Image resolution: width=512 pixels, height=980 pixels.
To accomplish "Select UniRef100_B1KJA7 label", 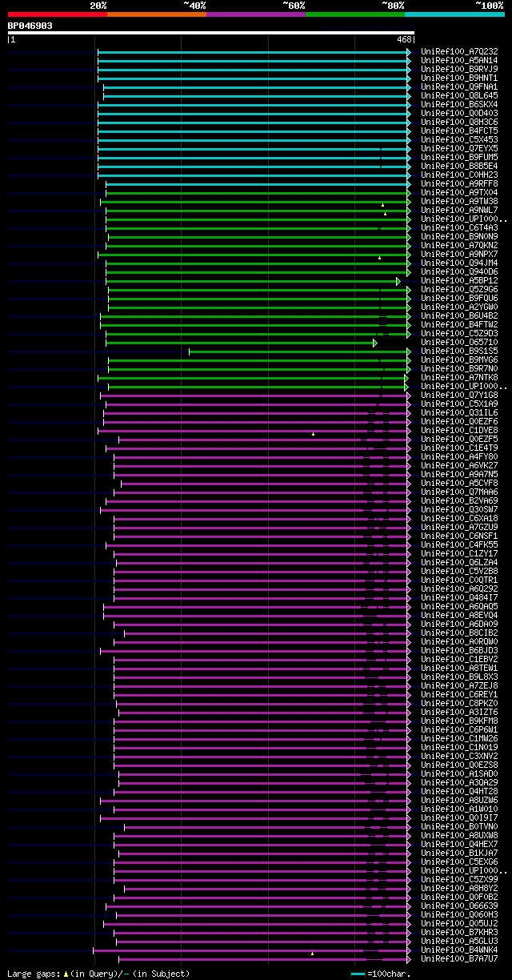I will (459, 853).
